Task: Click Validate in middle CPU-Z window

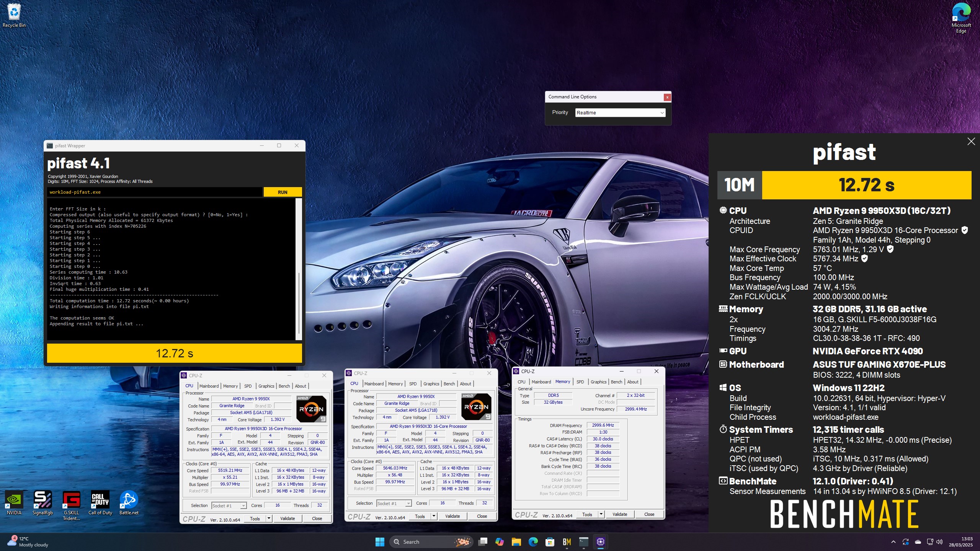Action: tap(452, 516)
